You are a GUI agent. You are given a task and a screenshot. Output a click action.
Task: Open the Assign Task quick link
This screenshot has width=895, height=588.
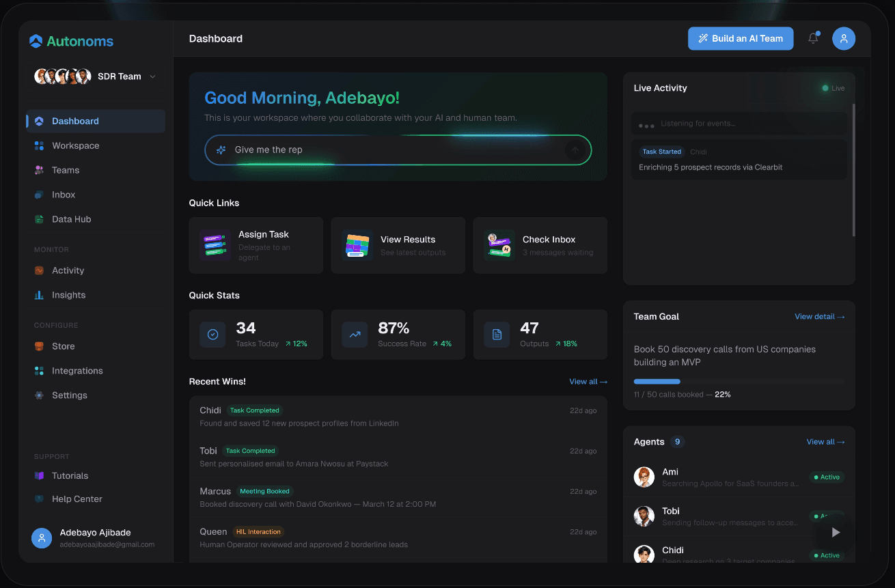256,246
